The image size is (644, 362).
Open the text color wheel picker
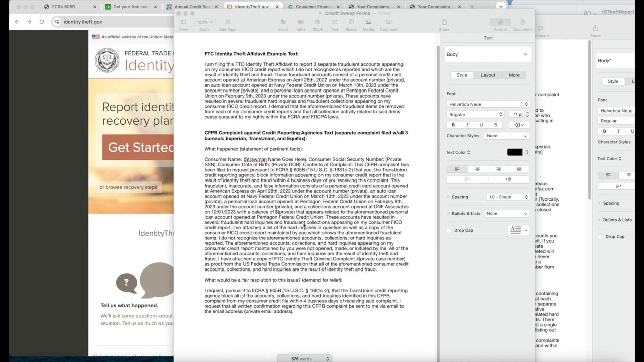pos(526,152)
